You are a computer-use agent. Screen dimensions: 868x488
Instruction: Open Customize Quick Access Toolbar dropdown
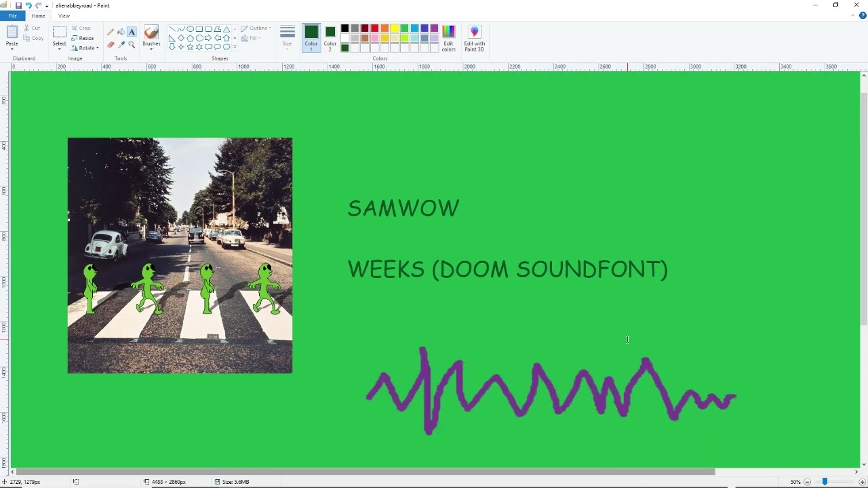47,5
